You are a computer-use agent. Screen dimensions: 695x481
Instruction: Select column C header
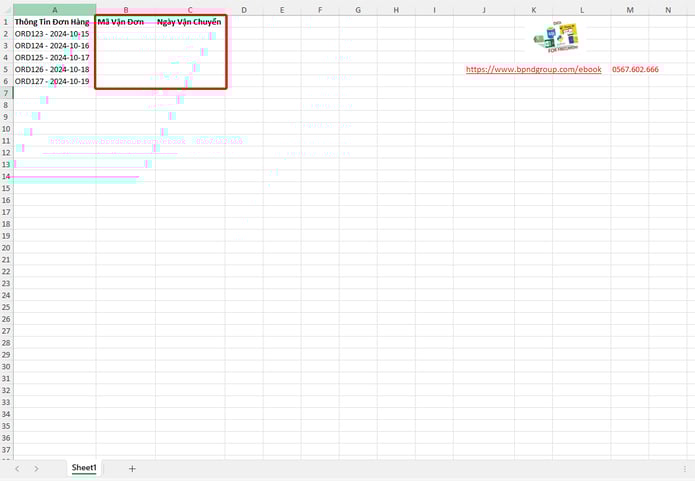pos(190,10)
